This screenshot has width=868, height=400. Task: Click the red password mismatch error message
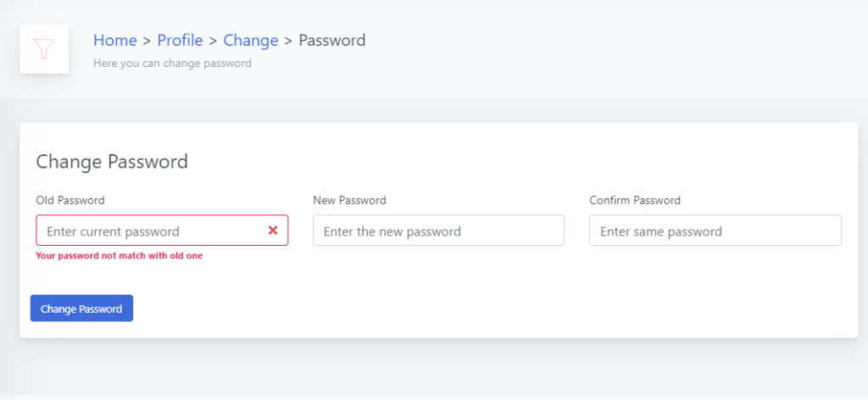coord(119,256)
